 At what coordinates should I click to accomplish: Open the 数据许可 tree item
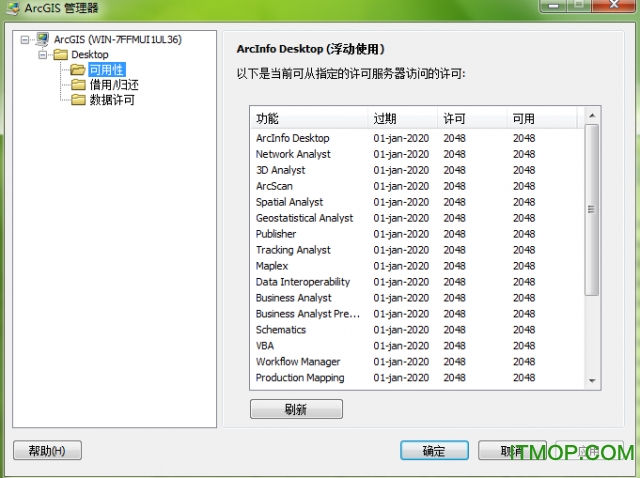(112, 100)
